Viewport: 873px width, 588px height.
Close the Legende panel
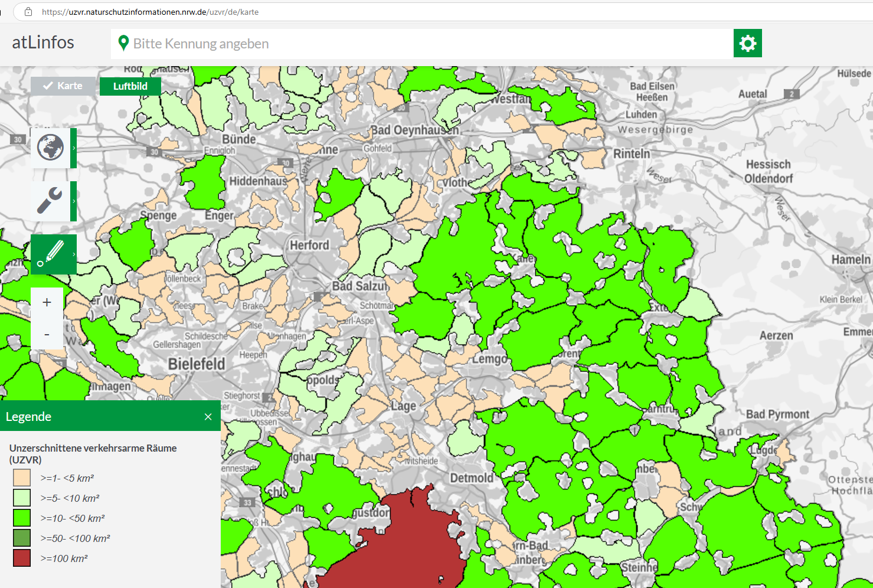coord(208,417)
